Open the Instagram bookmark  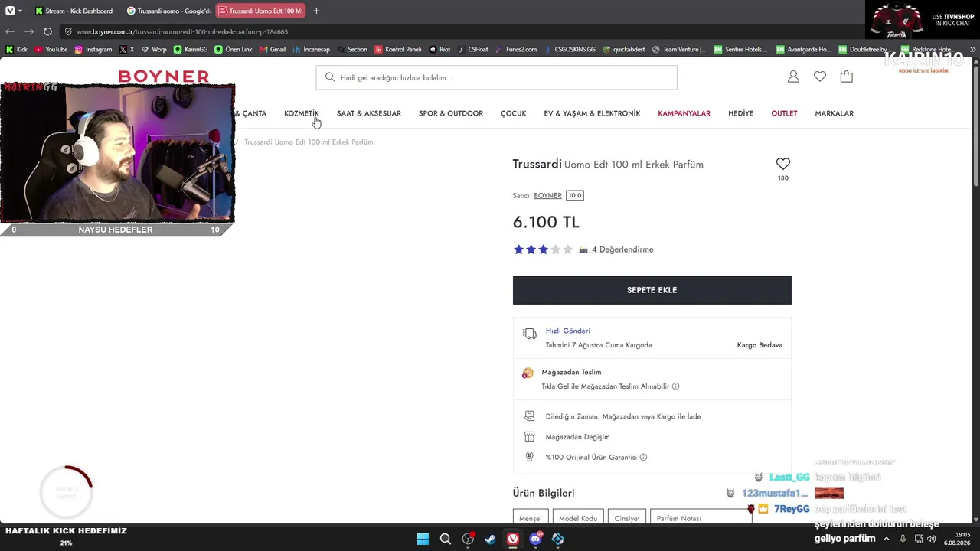click(x=93, y=49)
